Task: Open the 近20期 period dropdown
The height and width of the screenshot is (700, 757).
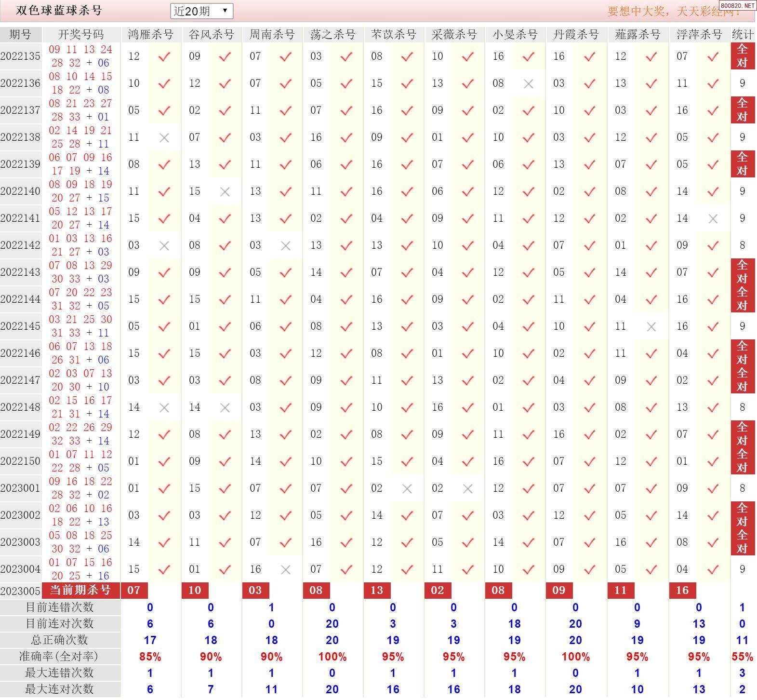Action: tap(201, 11)
